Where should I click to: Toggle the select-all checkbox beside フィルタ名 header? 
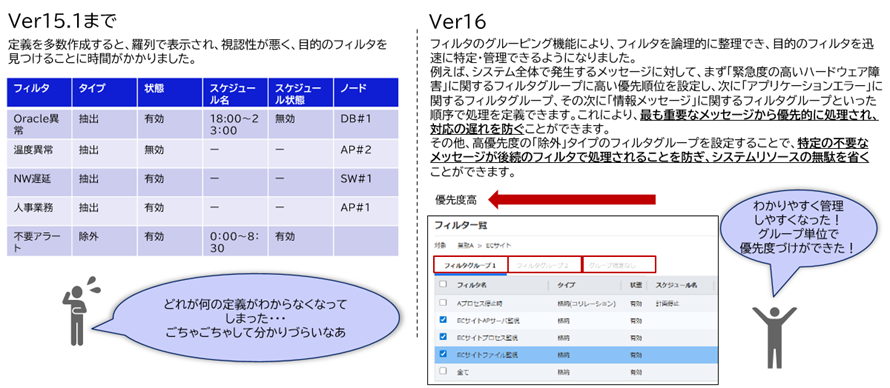click(443, 284)
